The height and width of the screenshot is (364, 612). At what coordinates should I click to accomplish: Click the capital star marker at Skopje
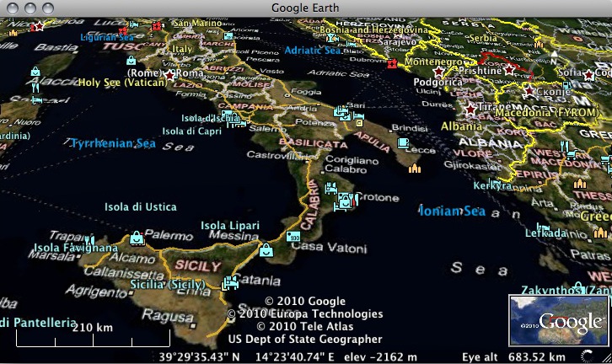(x=529, y=90)
